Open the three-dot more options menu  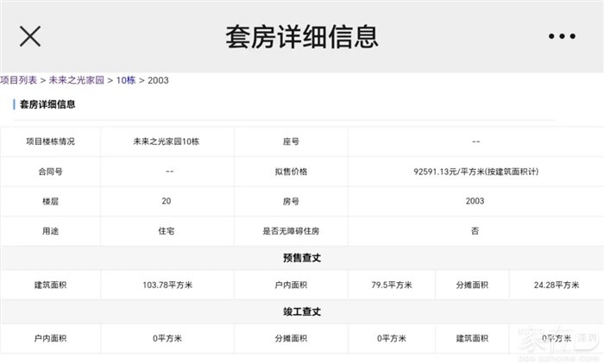point(562,36)
